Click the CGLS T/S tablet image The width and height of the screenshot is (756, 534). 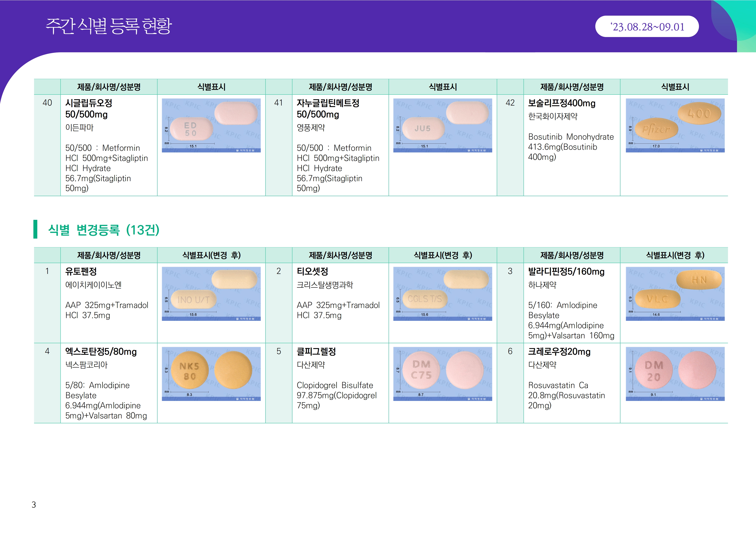click(442, 293)
